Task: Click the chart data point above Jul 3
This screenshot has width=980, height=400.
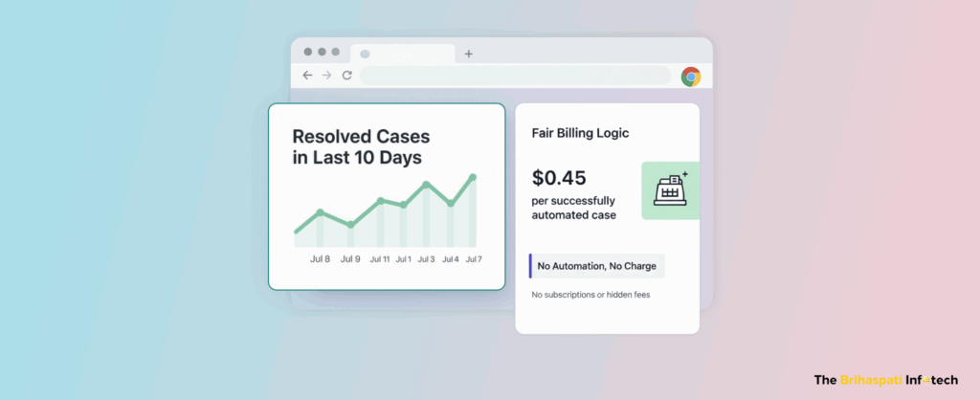Action: coord(426,185)
